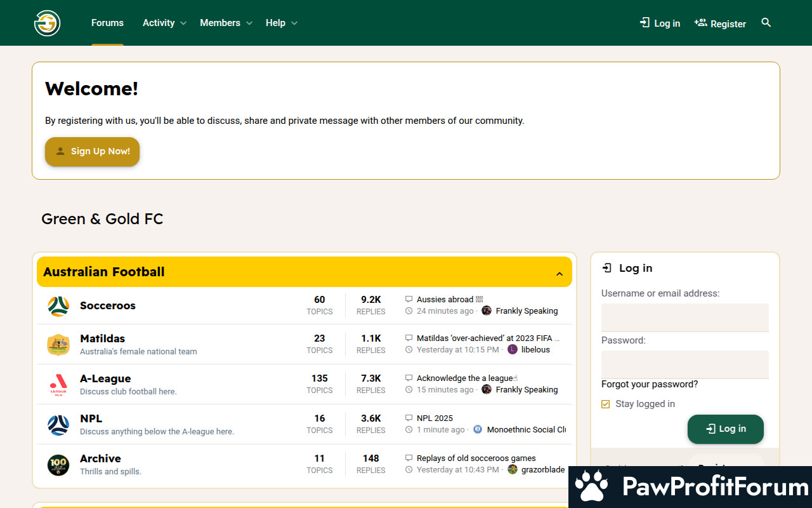Click the Archive forum 100 icon
Image resolution: width=812 pixels, height=508 pixels.
click(58, 465)
